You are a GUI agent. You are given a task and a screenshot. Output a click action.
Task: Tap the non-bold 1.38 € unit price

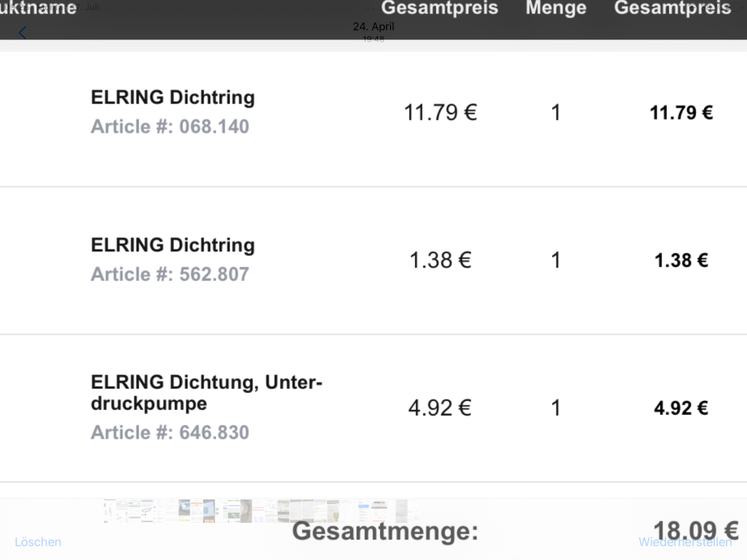coord(441,260)
